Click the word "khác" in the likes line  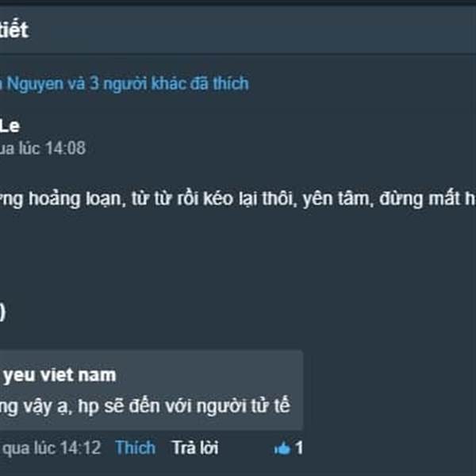168,83
